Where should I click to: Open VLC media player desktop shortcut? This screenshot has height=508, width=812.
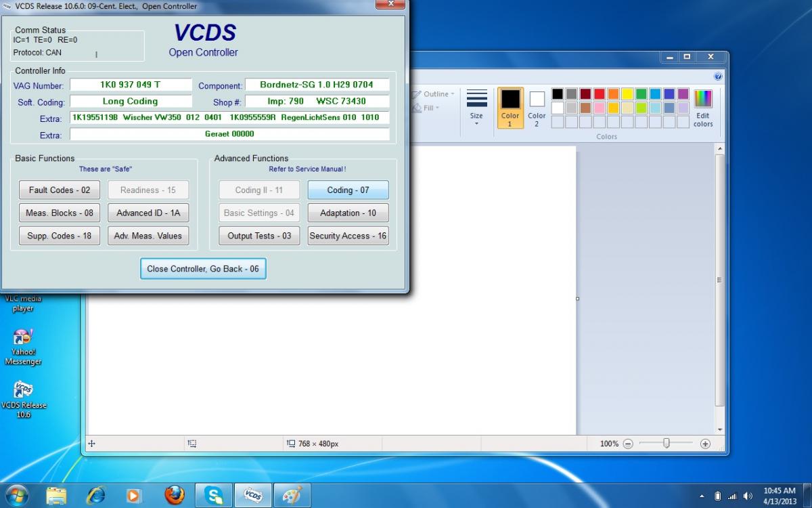point(24,303)
